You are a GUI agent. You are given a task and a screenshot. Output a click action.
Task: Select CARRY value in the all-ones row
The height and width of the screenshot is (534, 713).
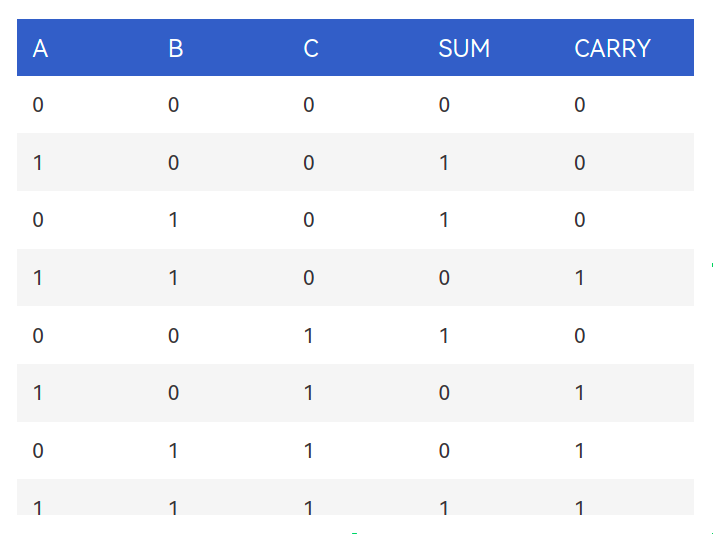pos(579,508)
